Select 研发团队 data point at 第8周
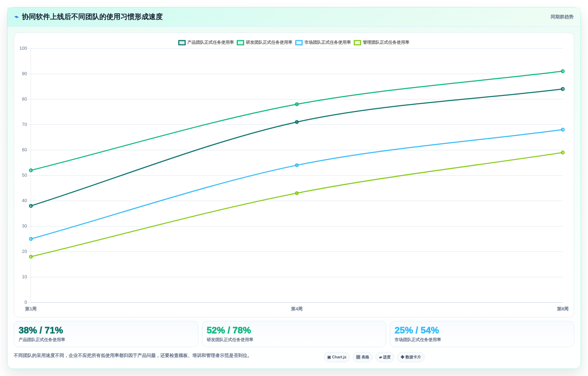The height and width of the screenshot is (376, 588). point(563,71)
